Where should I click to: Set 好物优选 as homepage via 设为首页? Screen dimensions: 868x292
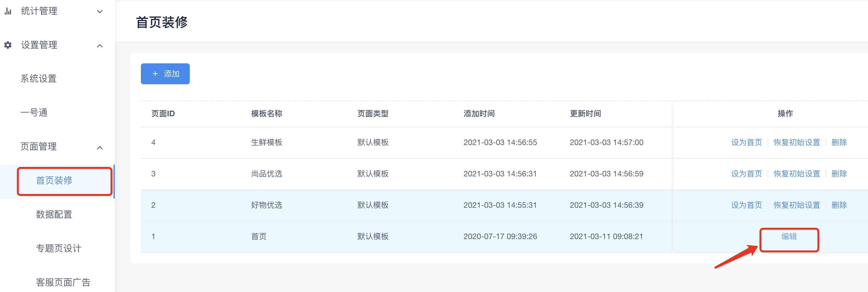coord(746,205)
